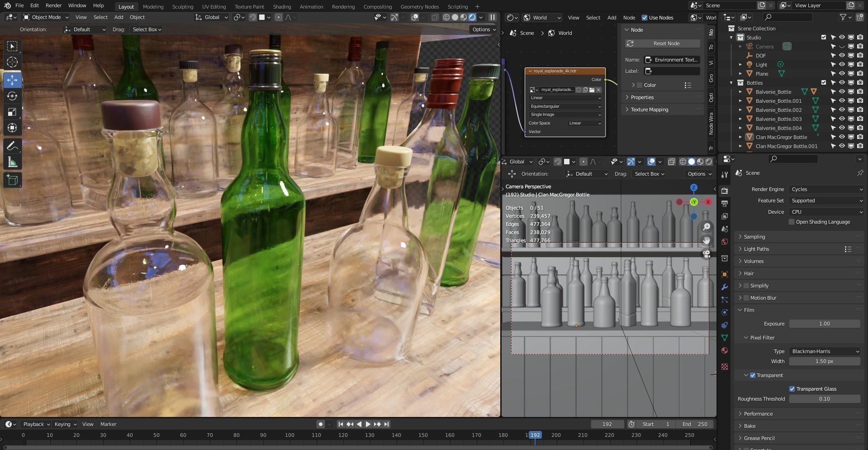Activate the Move tool
The height and width of the screenshot is (450, 868).
coord(12,80)
